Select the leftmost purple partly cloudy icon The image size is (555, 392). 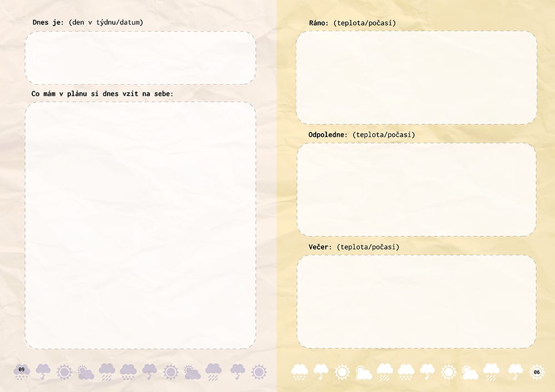pos(85,372)
